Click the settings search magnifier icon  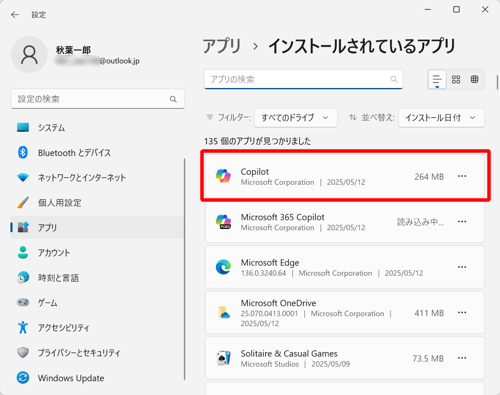[x=173, y=99]
